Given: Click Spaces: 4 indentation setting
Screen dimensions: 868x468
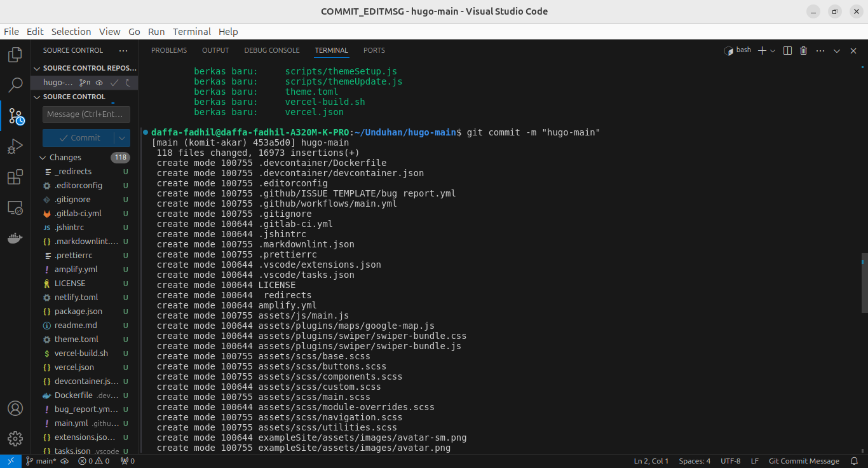Looking at the screenshot, I should [x=695, y=461].
